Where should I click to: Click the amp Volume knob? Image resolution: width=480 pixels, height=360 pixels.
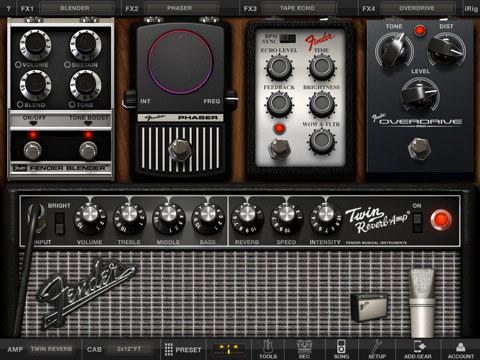[x=90, y=219]
